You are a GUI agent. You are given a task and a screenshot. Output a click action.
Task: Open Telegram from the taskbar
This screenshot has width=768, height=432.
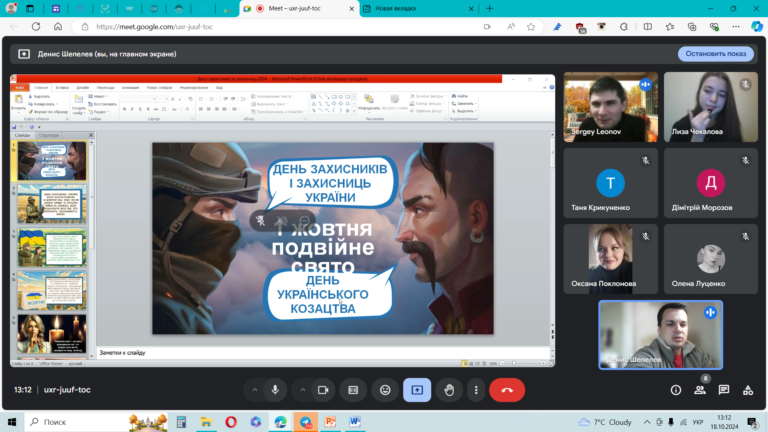point(306,422)
